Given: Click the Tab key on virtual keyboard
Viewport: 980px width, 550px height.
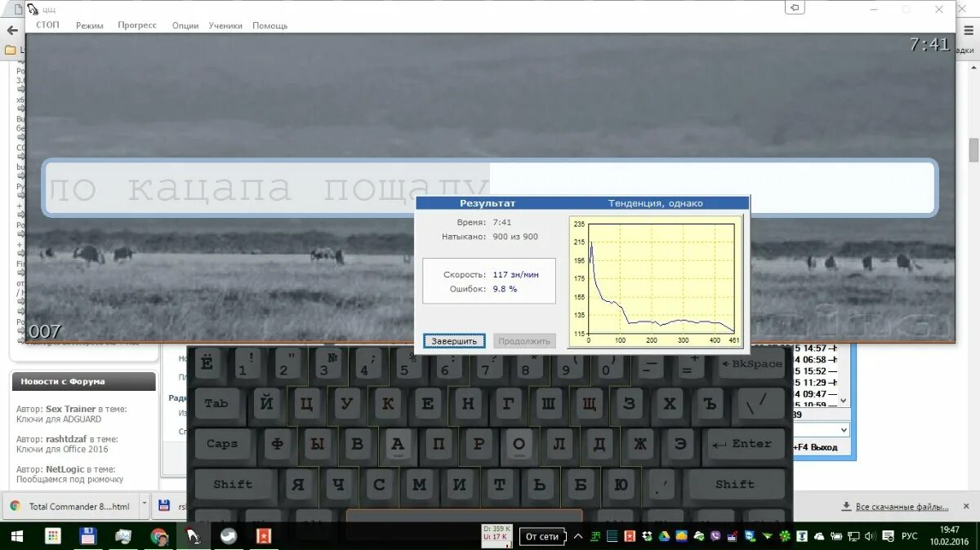Looking at the screenshot, I should pyautogui.click(x=217, y=403).
